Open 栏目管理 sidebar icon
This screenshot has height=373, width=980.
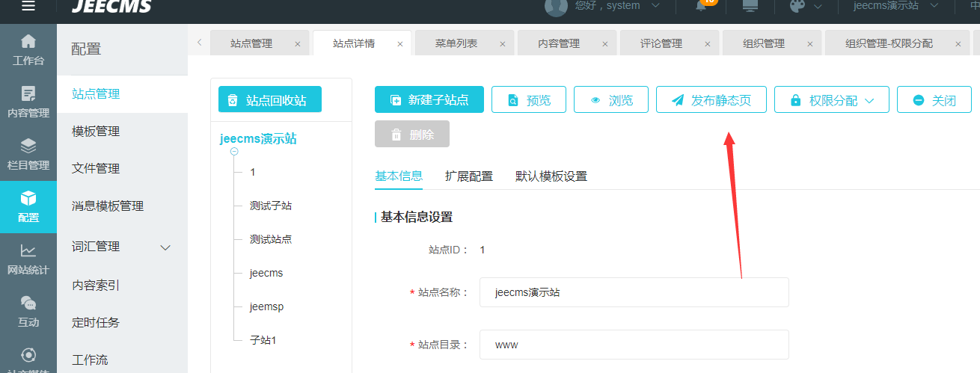[x=28, y=154]
